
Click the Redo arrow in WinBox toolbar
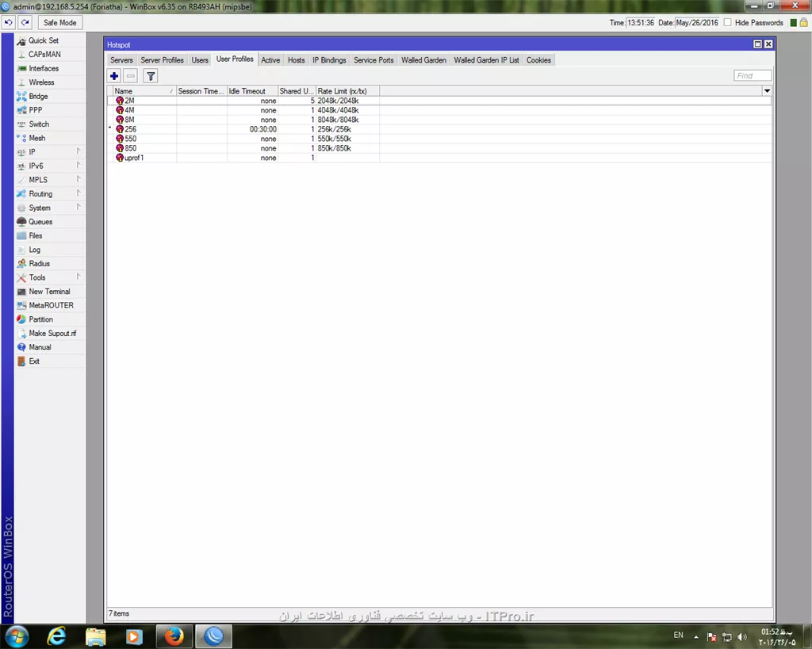[x=25, y=23]
